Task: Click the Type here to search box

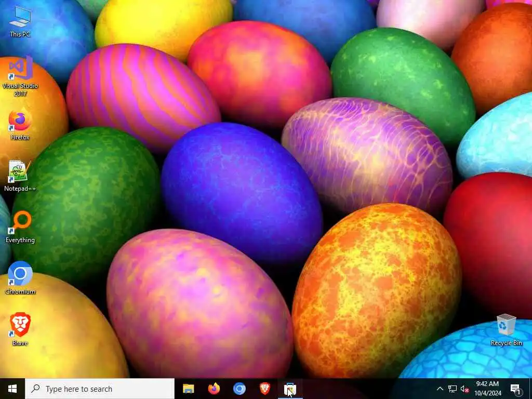Action: [100, 389]
